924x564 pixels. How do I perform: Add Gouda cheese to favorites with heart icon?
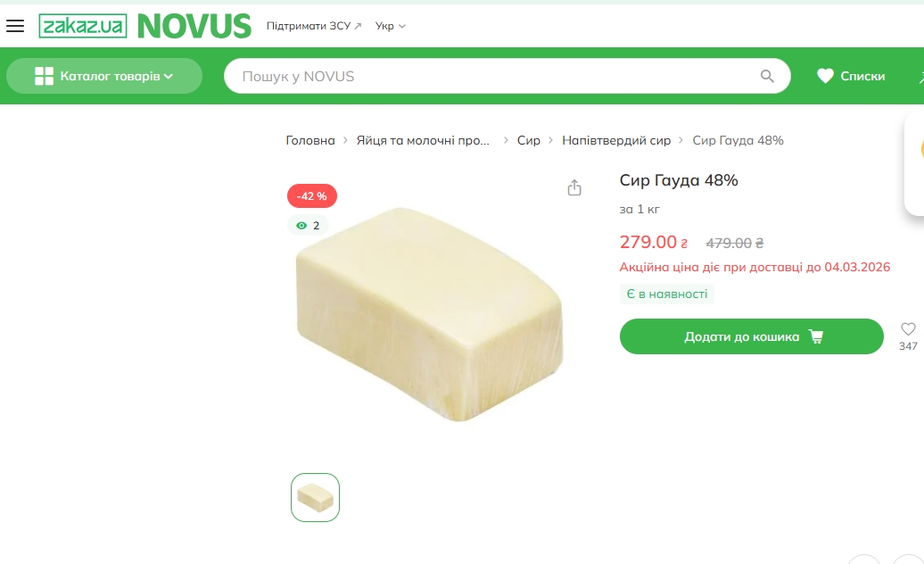click(x=908, y=329)
